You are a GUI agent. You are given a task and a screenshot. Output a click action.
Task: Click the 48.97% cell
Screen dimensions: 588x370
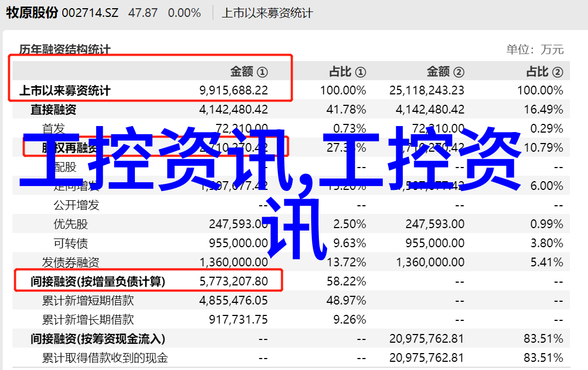346,301
